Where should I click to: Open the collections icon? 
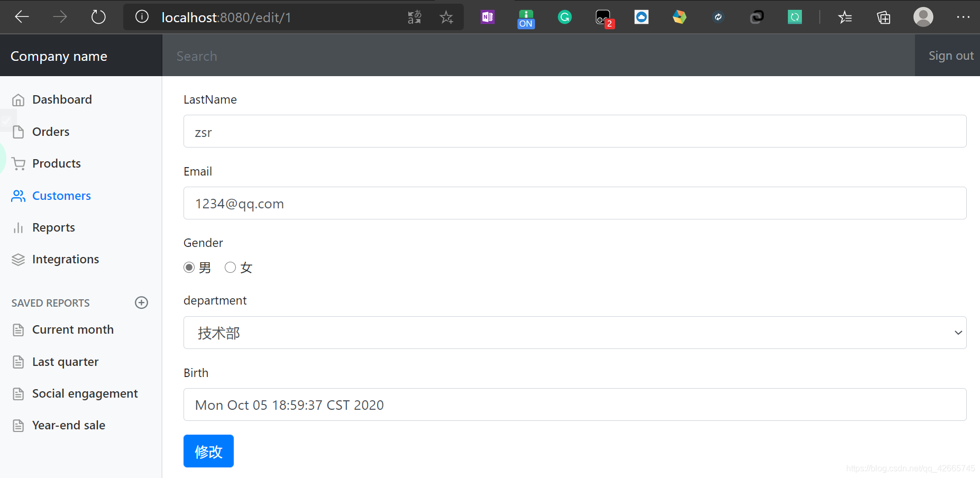click(884, 17)
